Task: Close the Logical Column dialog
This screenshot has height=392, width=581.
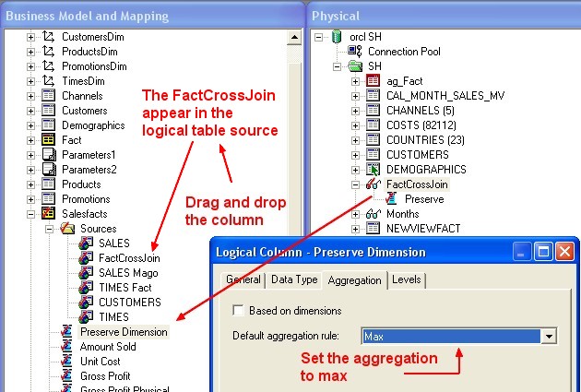Action: click(565, 252)
